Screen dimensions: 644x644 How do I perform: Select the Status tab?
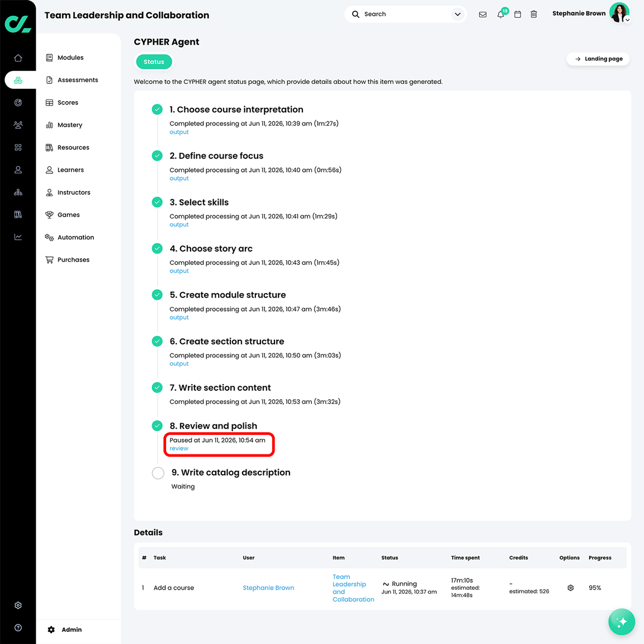pos(154,62)
